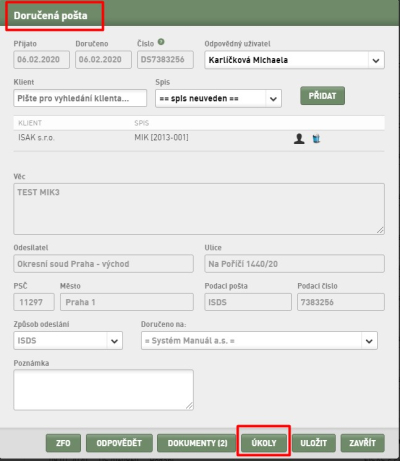The width and height of the screenshot is (400, 461).
Task: Click the green info icon next to Číslo
Action: 161,42
